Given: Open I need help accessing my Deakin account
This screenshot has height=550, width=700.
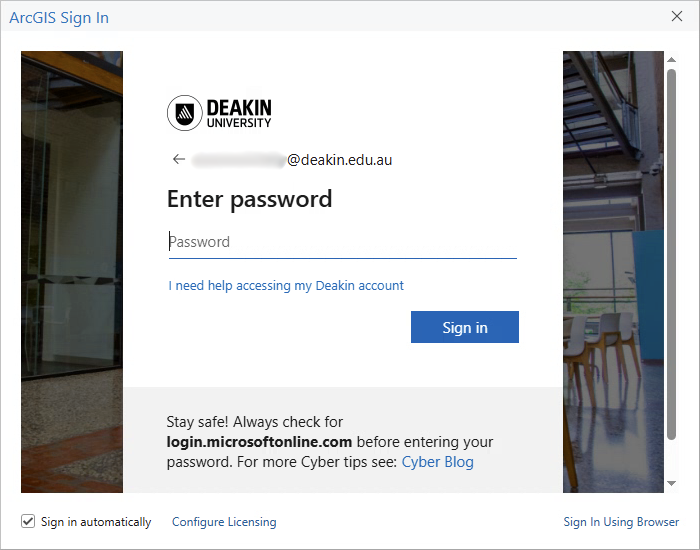Looking at the screenshot, I should click(x=286, y=286).
